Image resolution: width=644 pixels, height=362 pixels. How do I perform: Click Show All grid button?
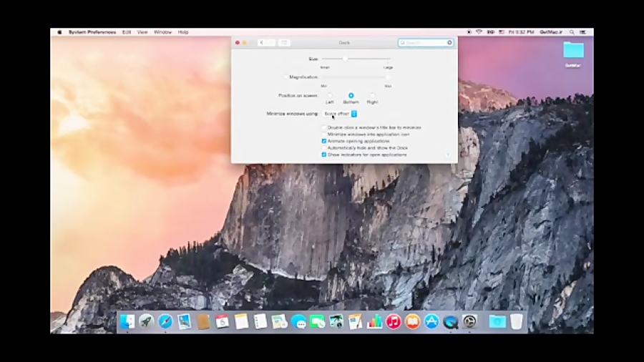click(284, 43)
